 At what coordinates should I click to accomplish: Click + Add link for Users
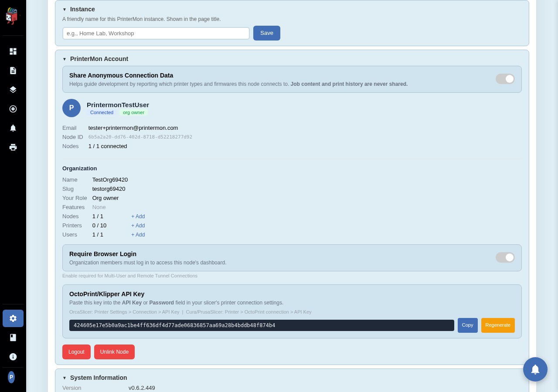tap(138, 235)
